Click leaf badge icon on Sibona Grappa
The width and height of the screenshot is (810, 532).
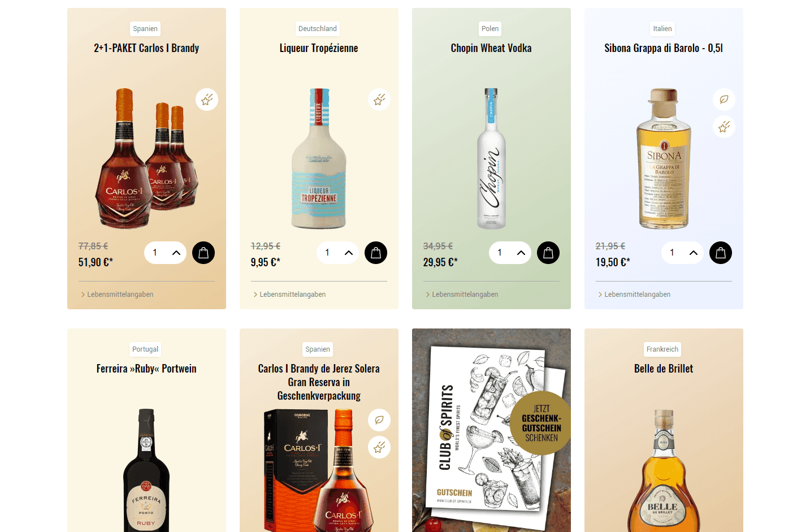724,100
